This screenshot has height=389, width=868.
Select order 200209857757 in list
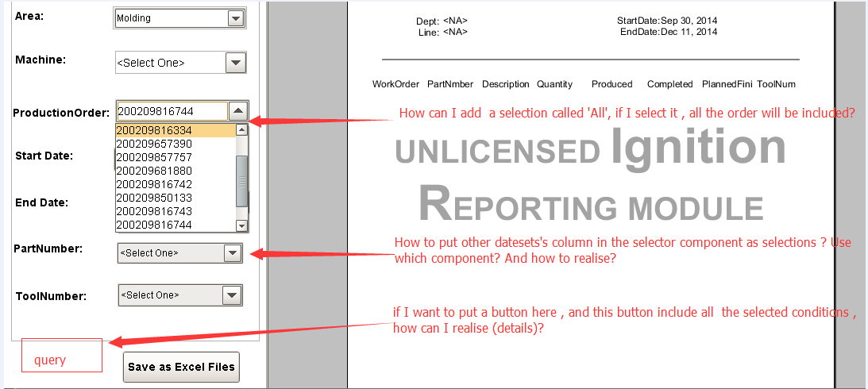(176, 157)
